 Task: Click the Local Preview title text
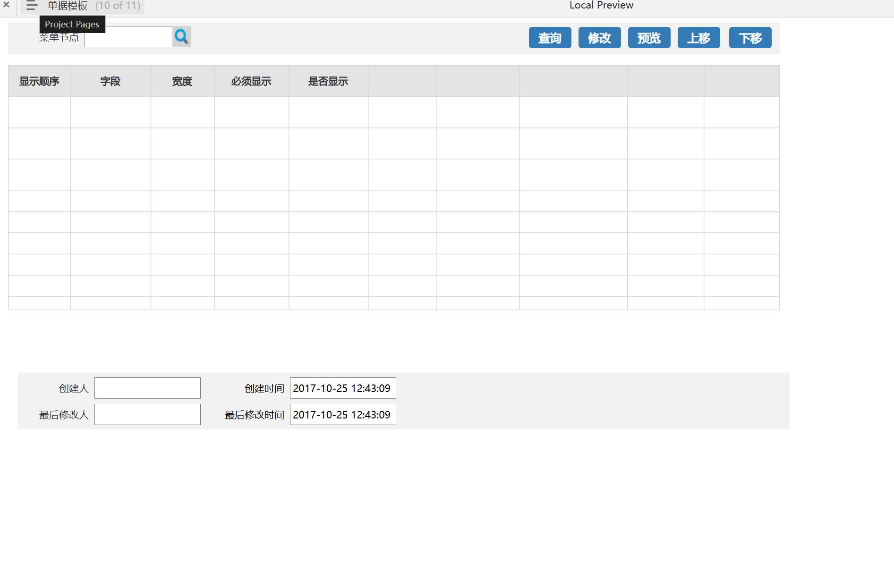(x=601, y=5)
